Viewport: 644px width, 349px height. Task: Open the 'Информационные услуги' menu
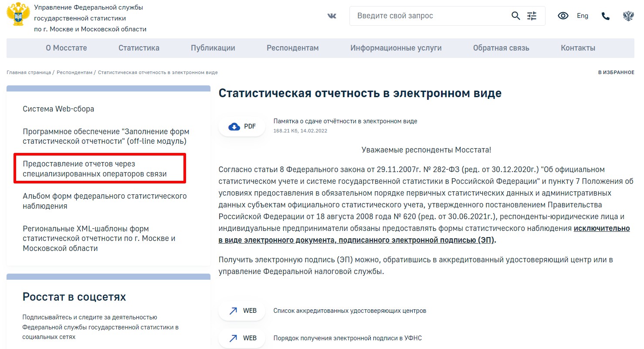396,48
